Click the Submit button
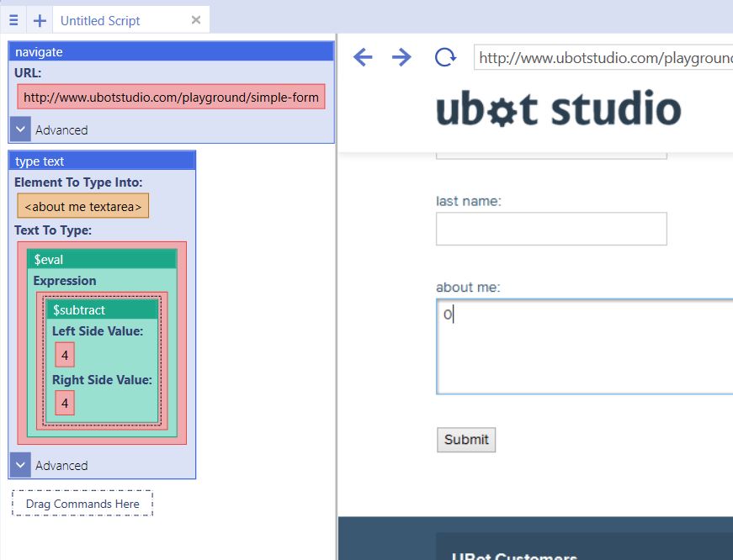Screen dimensions: 733x560 [466, 440]
